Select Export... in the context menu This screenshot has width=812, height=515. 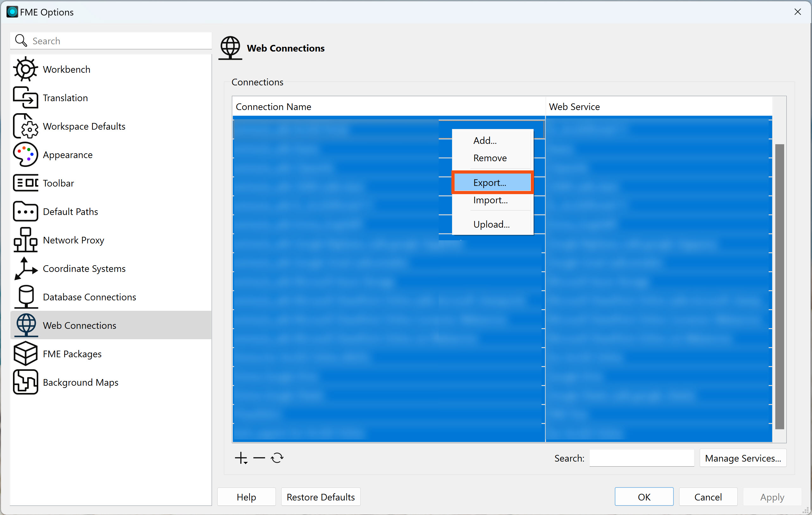click(x=492, y=183)
